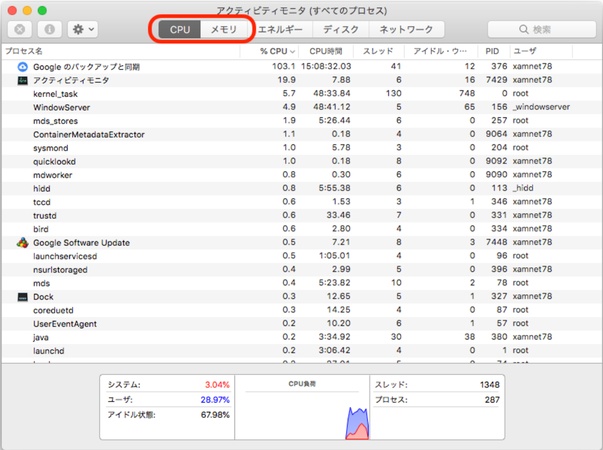
Task: Select the mds_stores process row
Action: [302, 121]
